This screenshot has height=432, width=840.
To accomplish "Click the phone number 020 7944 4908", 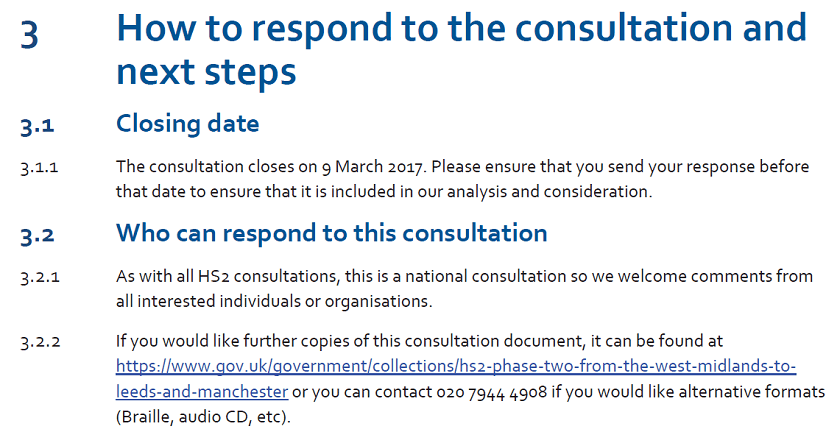I will 492,392.
